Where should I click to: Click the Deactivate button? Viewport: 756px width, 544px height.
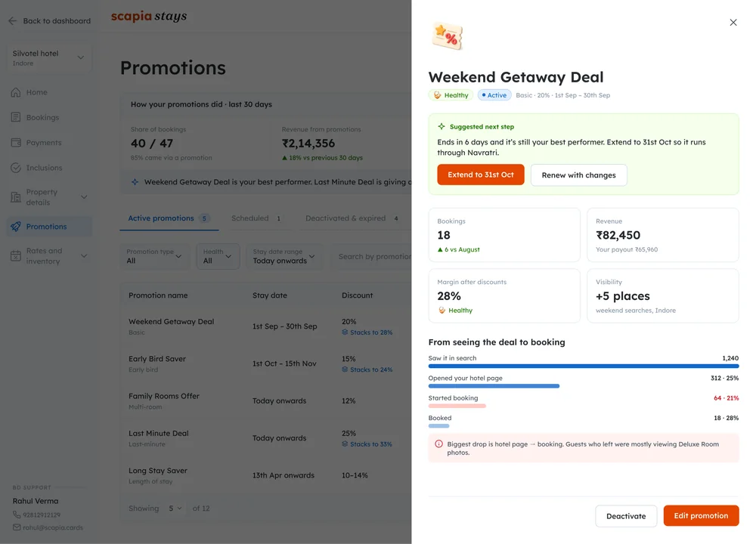(x=626, y=516)
